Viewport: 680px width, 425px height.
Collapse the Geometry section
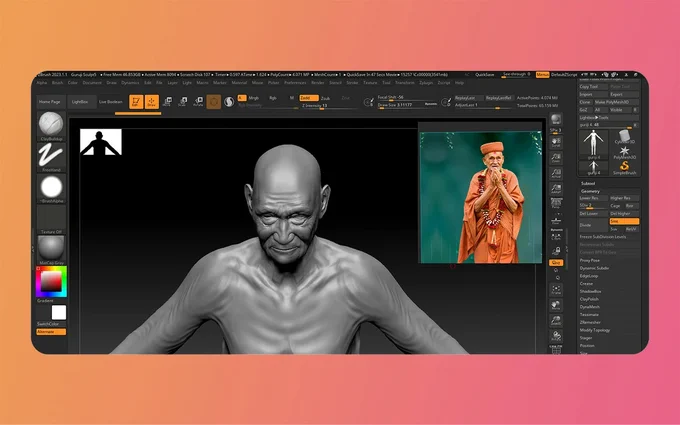point(590,191)
